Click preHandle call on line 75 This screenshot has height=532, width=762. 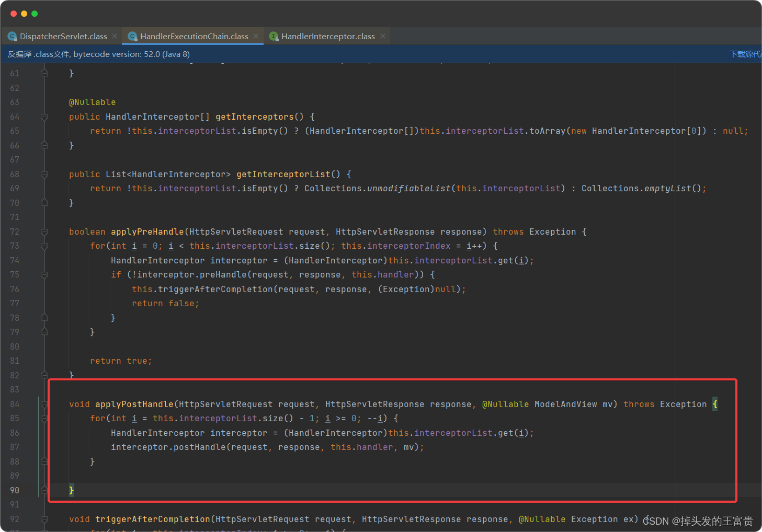point(223,274)
